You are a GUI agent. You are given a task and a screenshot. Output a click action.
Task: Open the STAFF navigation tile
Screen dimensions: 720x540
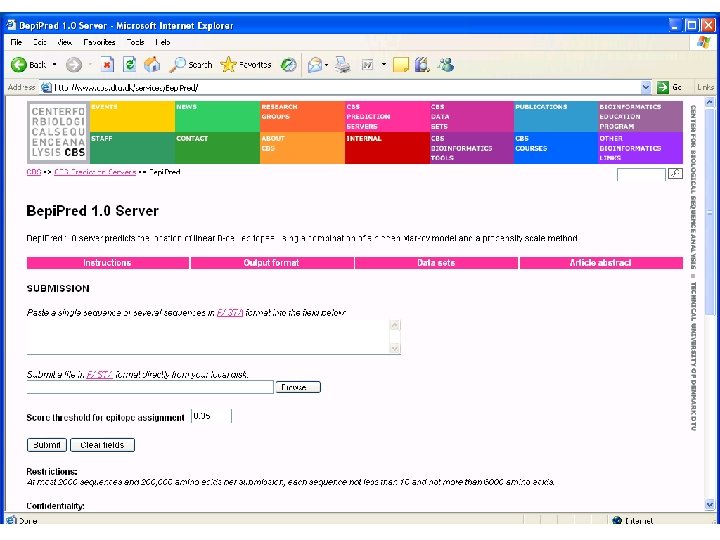click(132, 148)
